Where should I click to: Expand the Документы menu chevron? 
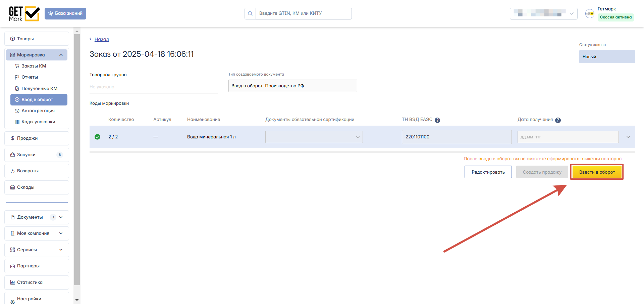(x=61, y=217)
